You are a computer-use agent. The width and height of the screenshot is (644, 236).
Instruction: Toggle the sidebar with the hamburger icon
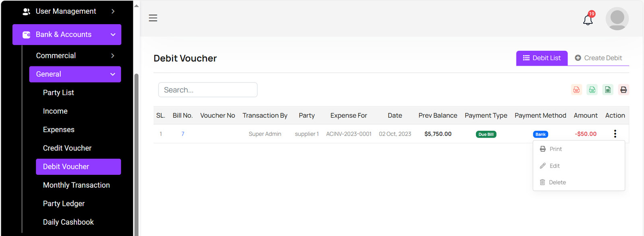153,18
